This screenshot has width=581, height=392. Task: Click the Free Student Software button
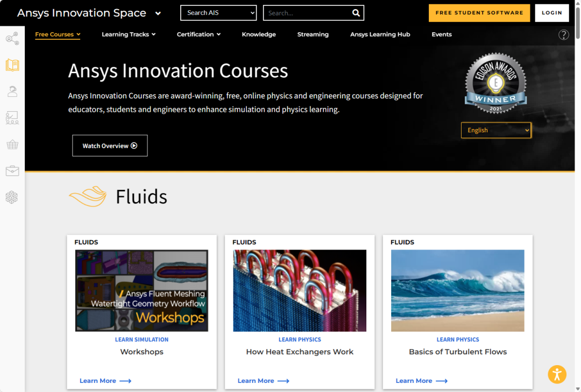(479, 13)
